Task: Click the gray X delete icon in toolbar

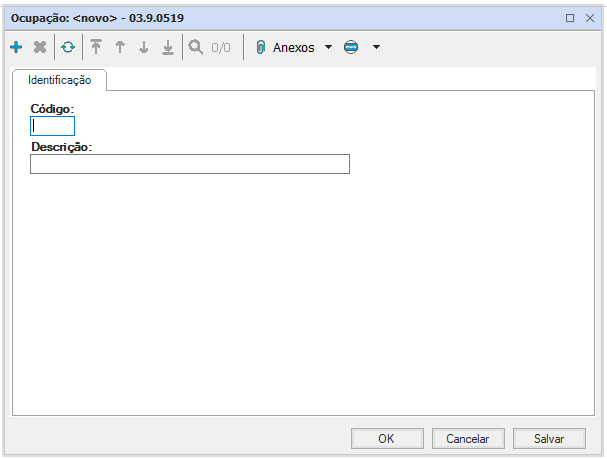Action: (40, 47)
